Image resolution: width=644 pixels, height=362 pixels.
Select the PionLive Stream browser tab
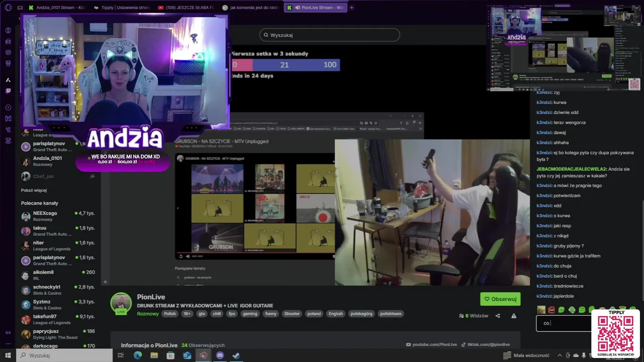pyautogui.click(x=315, y=8)
